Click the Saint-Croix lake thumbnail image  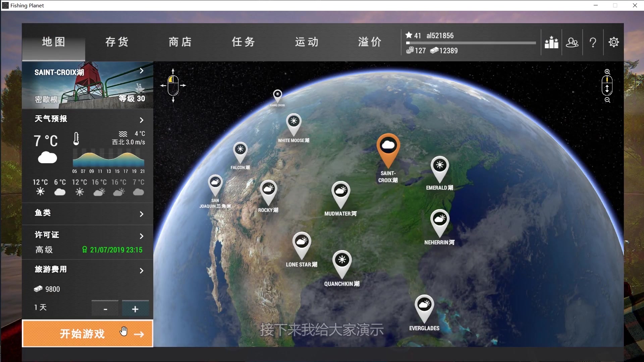[x=88, y=85]
